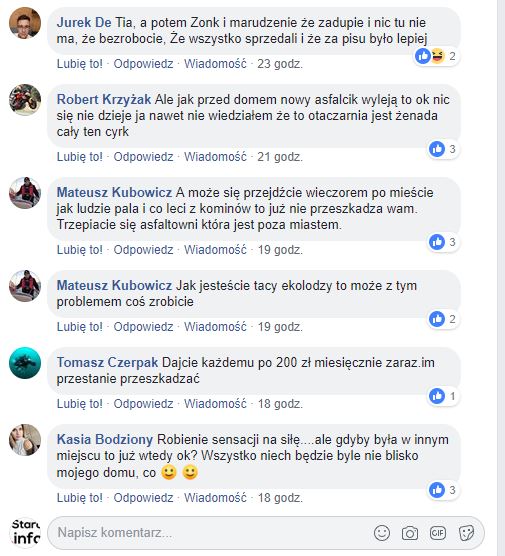The width and height of the screenshot is (505, 556).
Task: Open the sticker picker icon
Action: (466, 533)
